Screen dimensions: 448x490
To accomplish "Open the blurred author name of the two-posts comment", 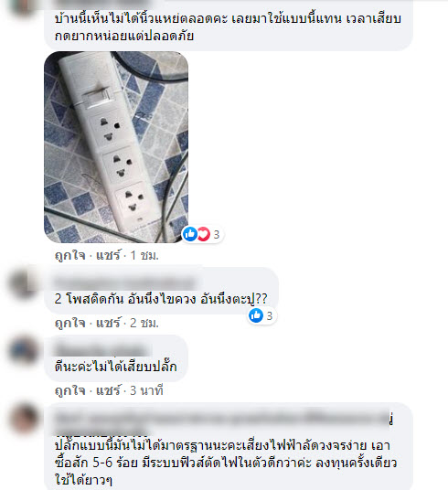I will 124,282.
